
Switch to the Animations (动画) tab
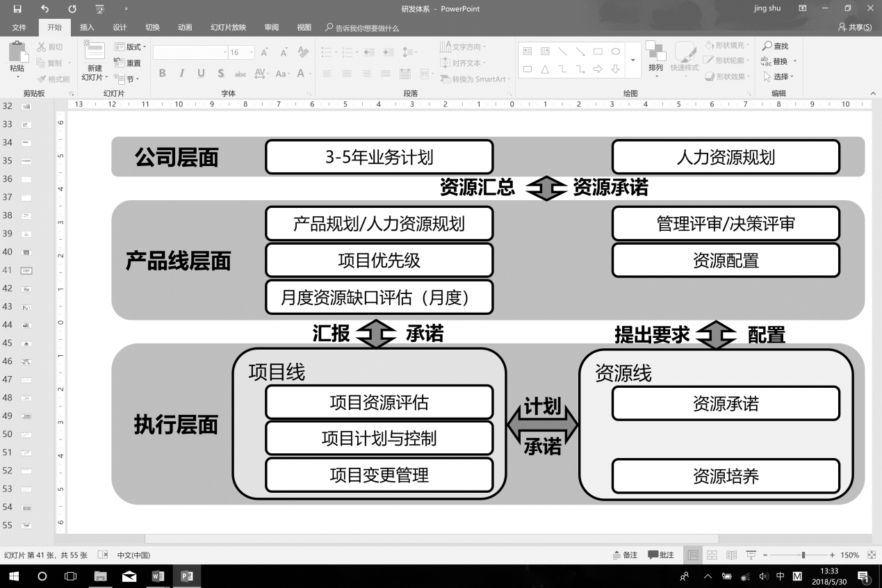point(185,28)
